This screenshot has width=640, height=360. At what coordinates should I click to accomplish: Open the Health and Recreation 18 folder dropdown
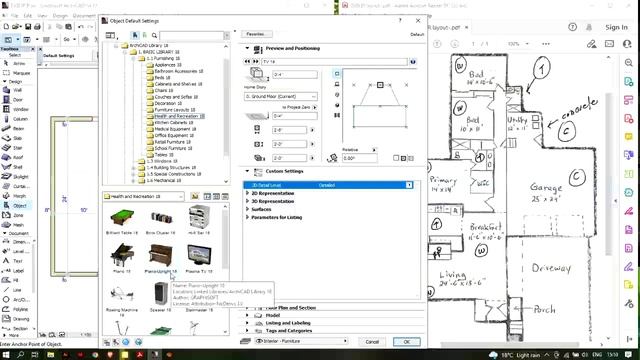point(144,196)
